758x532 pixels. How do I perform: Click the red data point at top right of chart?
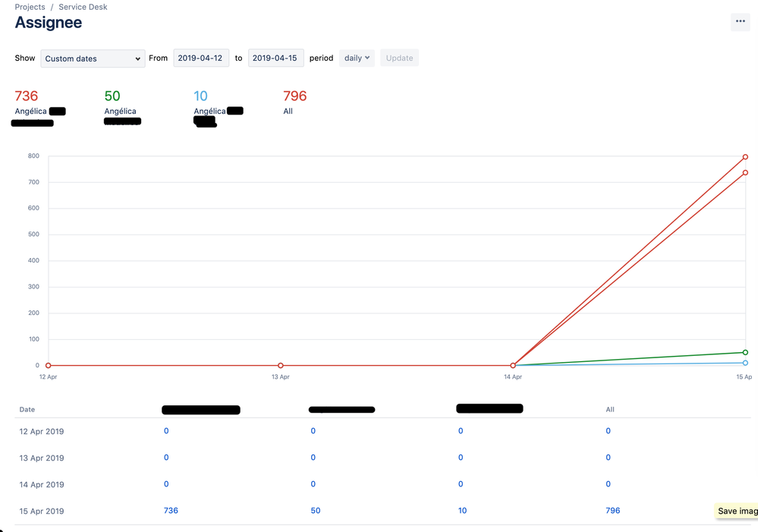pos(745,156)
